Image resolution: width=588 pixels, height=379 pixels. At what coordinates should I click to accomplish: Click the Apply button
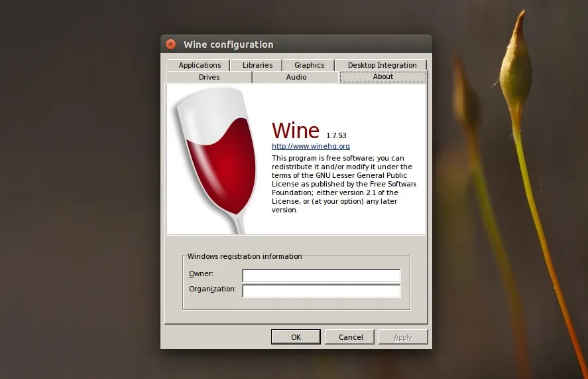(x=403, y=337)
